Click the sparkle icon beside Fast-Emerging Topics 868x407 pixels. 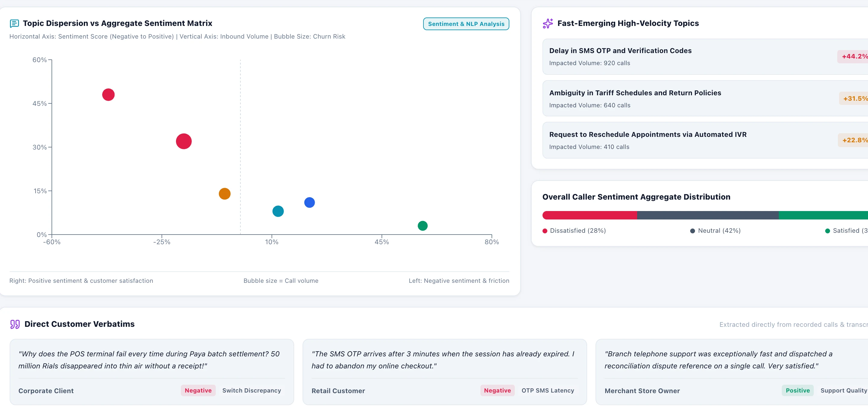click(548, 23)
